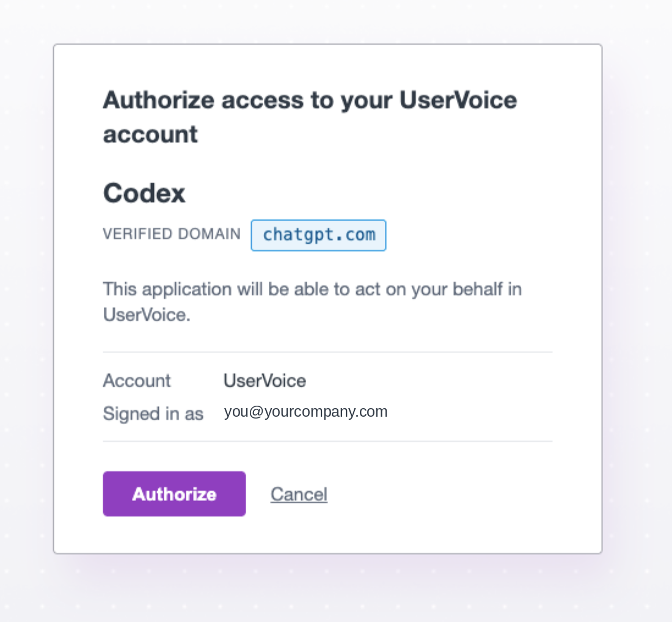
Task: Click the UserVoice. text ending the description
Action: (147, 315)
